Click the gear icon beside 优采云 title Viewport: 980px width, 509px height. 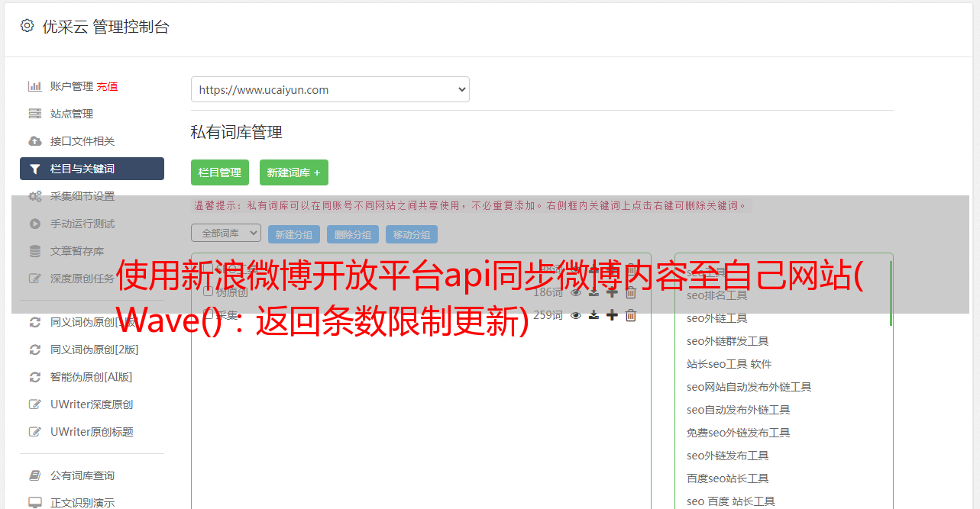coord(27,26)
